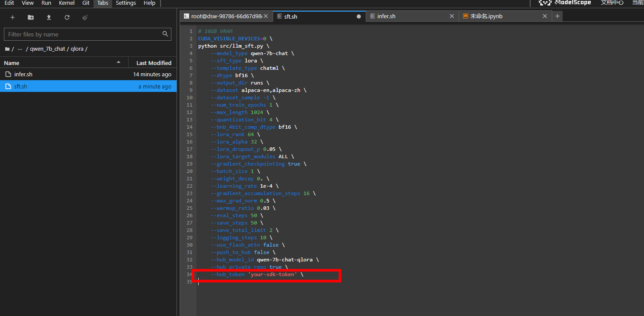Click the '--quantization_bit 4' line
644x316 pixels.
[245, 120]
